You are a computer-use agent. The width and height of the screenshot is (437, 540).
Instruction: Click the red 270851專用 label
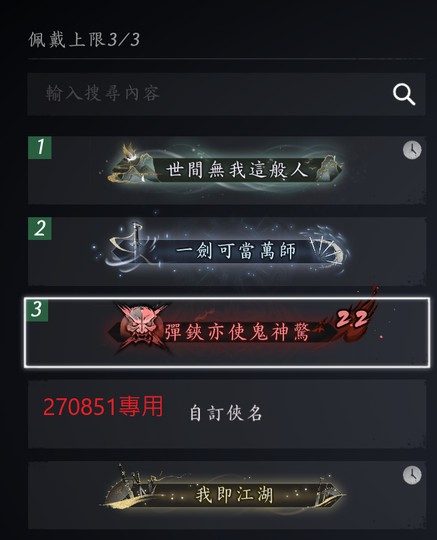103,407
